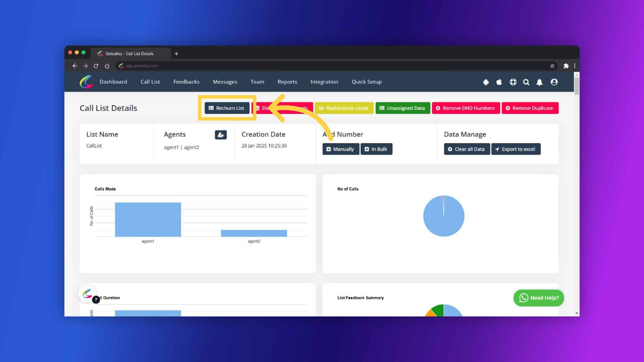Screen dimensions: 644x362
Task: Click the Getcalley logo in navbar
Action: point(86,82)
